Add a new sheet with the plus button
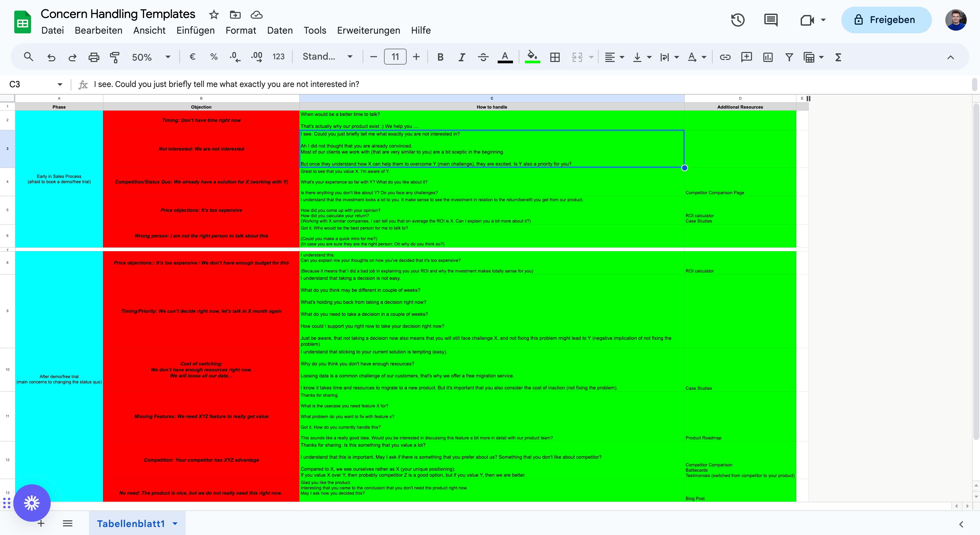 point(41,523)
